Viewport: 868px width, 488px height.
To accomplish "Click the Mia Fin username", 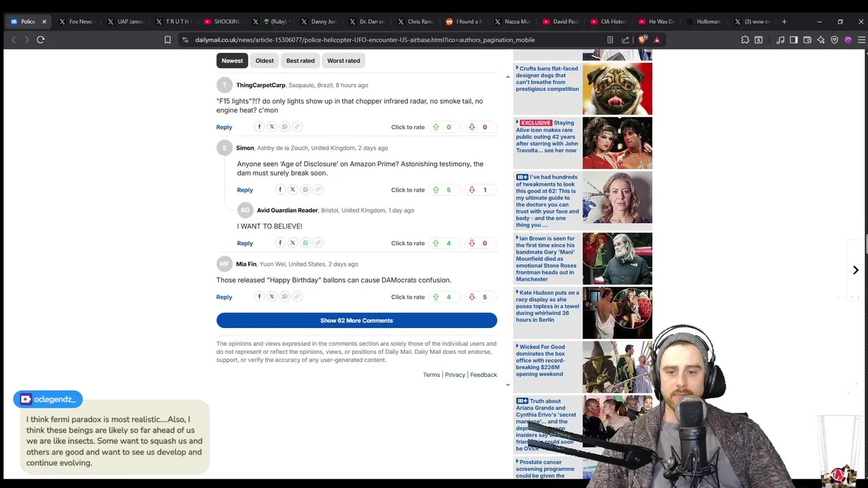I will pyautogui.click(x=246, y=264).
